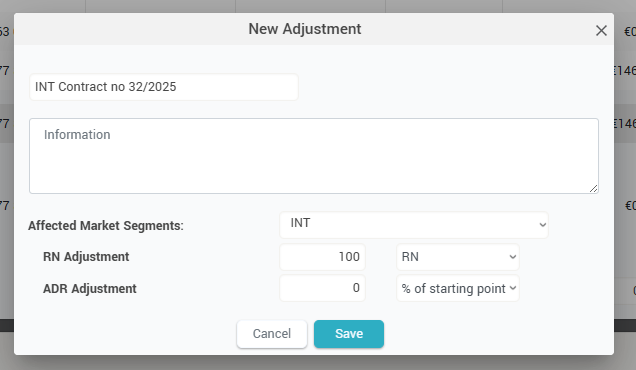Click the Information text area
This screenshot has height=370, width=636.
coord(314,156)
